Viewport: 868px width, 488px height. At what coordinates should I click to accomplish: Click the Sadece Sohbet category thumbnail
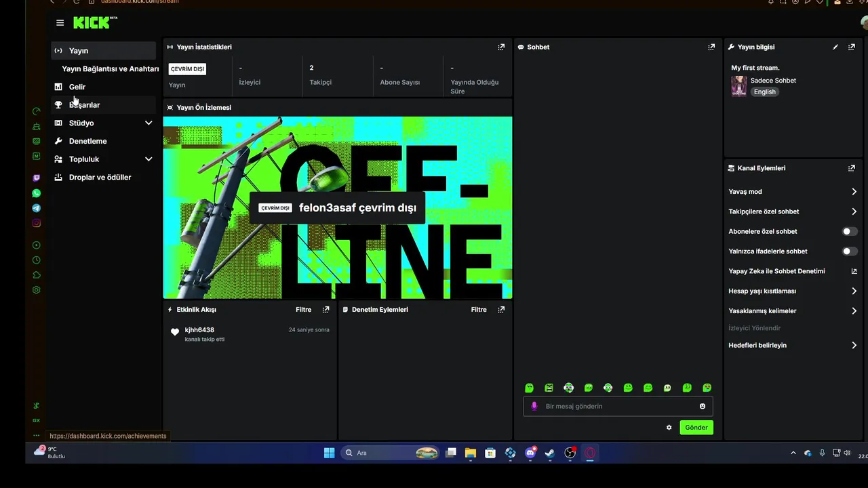[x=738, y=86]
